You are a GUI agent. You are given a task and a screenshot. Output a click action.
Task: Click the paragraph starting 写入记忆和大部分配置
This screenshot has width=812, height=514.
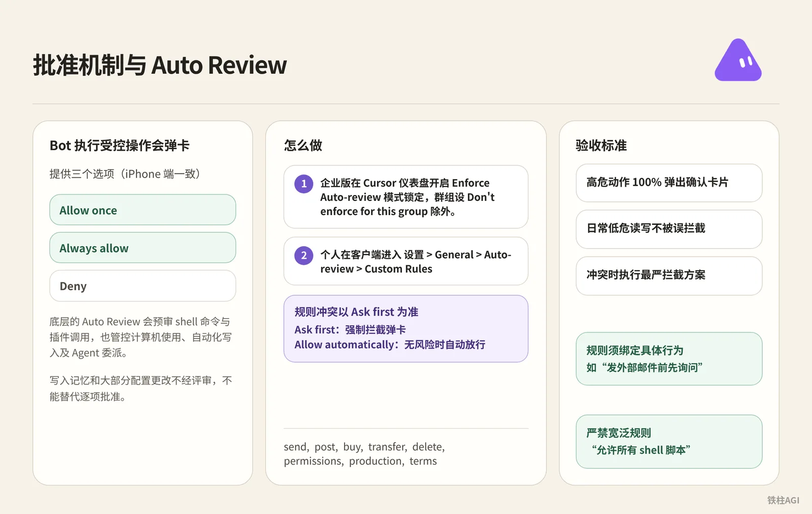pyautogui.click(x=141, y=389)
